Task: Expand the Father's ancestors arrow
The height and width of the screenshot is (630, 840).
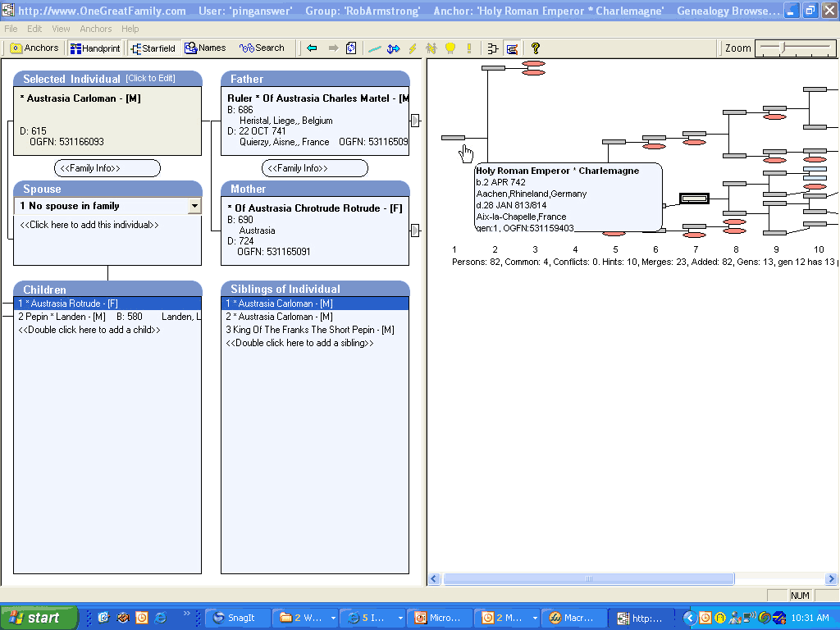Action: pyautogui.click(x=414, y=121)
